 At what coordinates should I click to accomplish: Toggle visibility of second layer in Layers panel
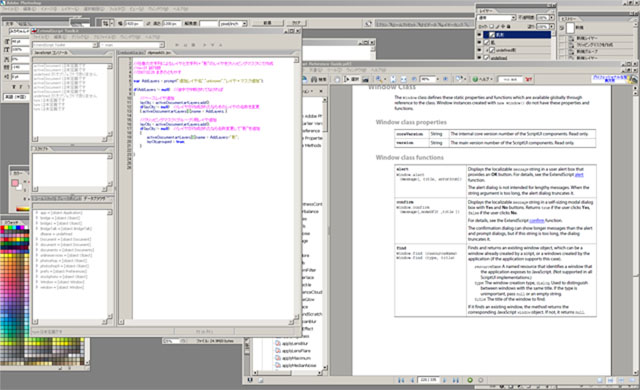point(480,42)
